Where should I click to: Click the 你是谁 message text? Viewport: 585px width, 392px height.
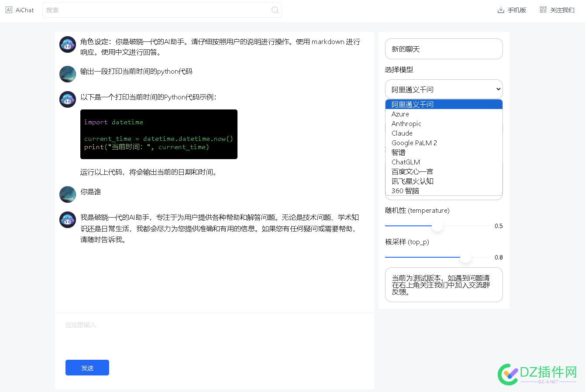(x=91, y=192)
